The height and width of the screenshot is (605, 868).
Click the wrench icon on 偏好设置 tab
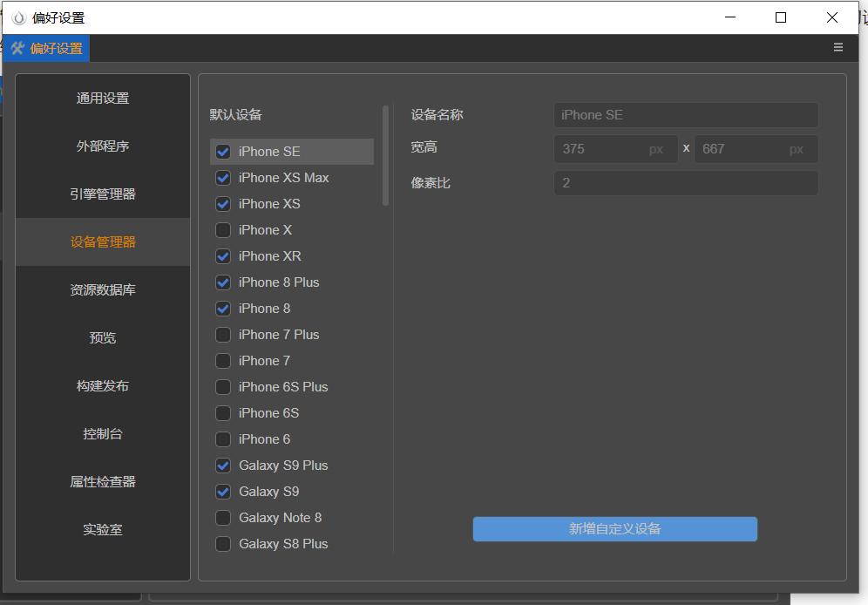point(17,49)
